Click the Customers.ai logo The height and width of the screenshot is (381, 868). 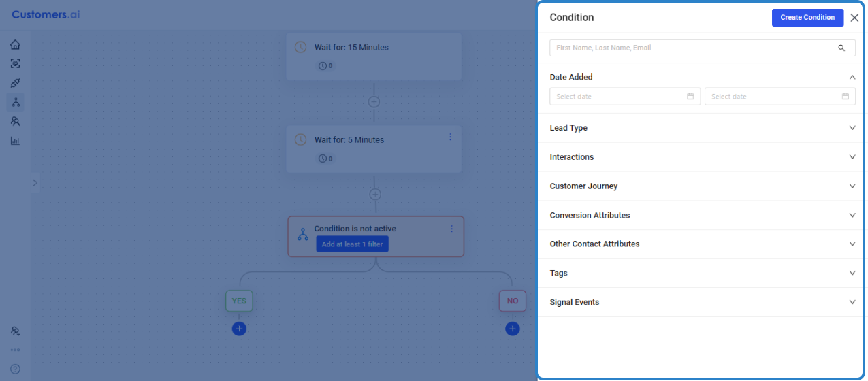coord(46,14)
